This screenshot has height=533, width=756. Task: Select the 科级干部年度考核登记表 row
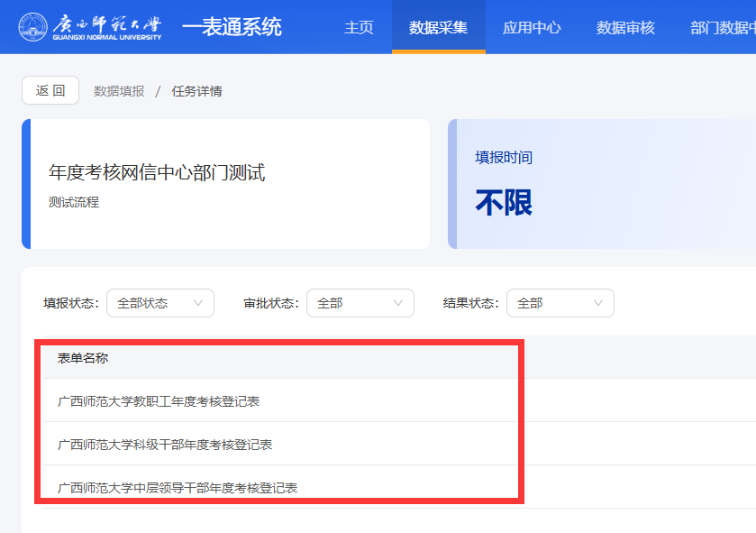[x=165, y=444]
